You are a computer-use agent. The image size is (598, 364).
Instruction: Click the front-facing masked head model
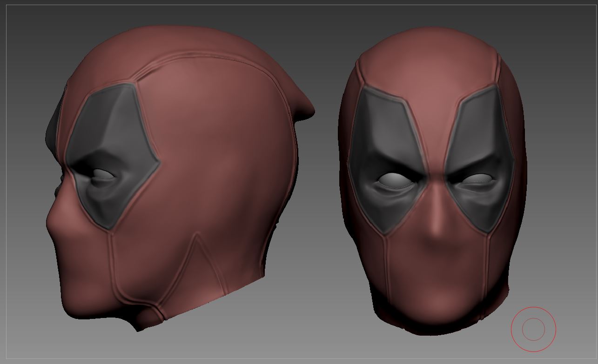pyautogui.click(x=432, y=180)
